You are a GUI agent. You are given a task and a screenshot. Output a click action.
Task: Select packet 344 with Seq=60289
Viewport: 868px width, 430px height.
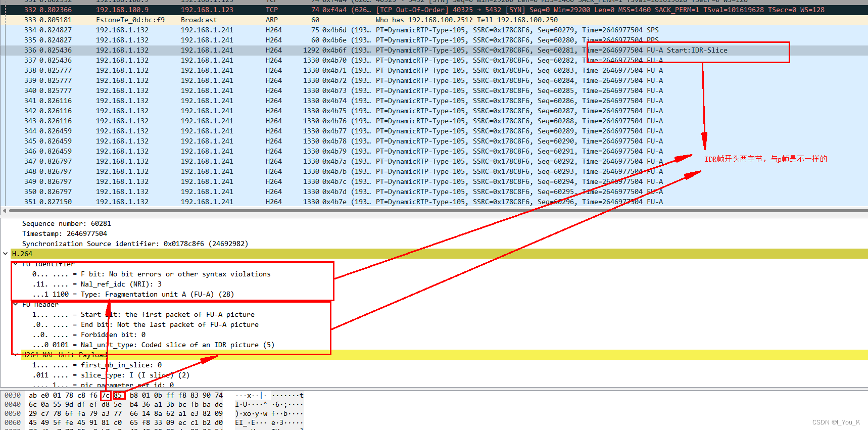pos(434,131)
